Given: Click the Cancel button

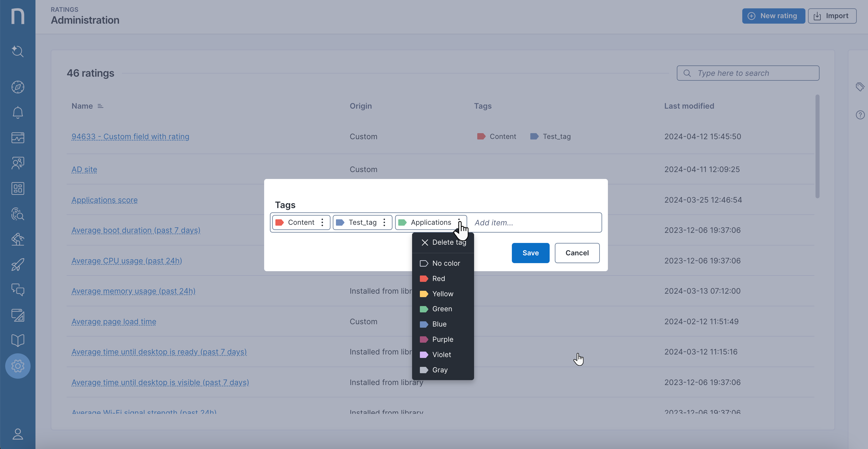Looking at the screenshot, I should (x=577, y=253).
